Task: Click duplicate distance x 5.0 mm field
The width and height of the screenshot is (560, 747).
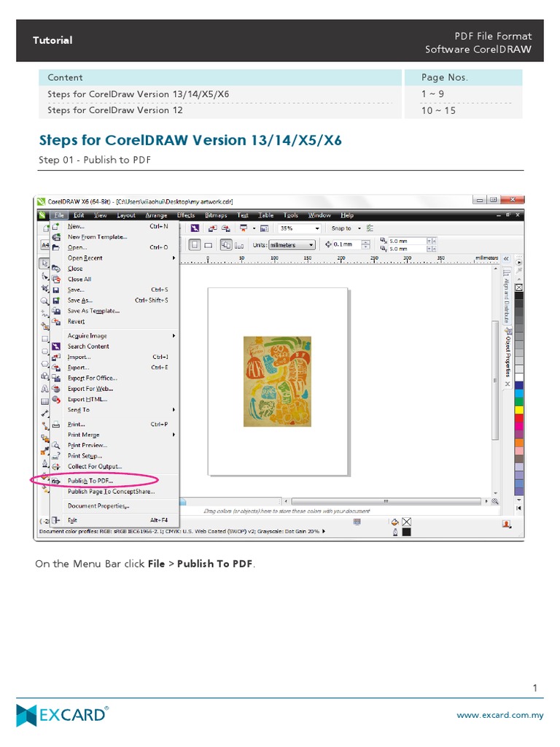Action: pyautogui.click(x=407, y=241)
